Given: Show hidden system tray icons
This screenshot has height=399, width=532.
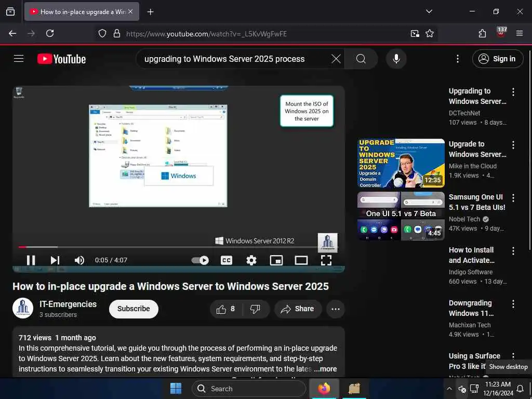Looking at the screenshot, I should (449, 389).
